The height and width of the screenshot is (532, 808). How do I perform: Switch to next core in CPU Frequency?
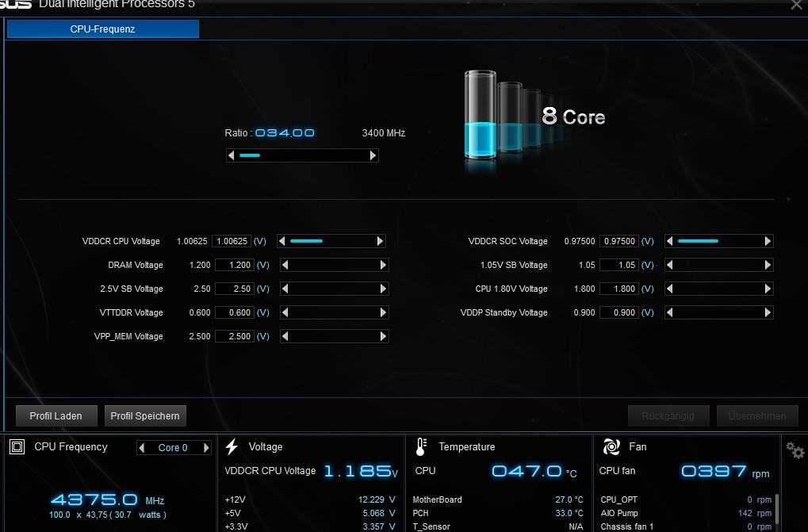(206, 447)
